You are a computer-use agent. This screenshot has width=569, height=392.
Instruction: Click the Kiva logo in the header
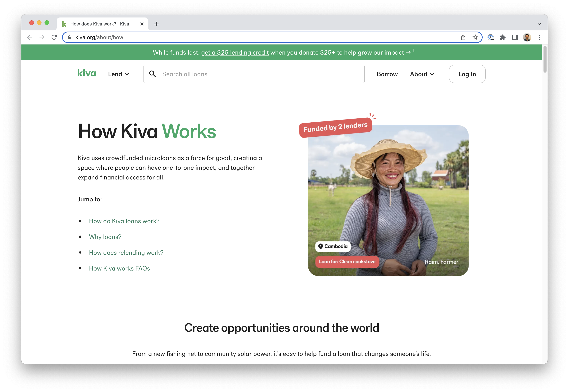[x=86, y=73]
